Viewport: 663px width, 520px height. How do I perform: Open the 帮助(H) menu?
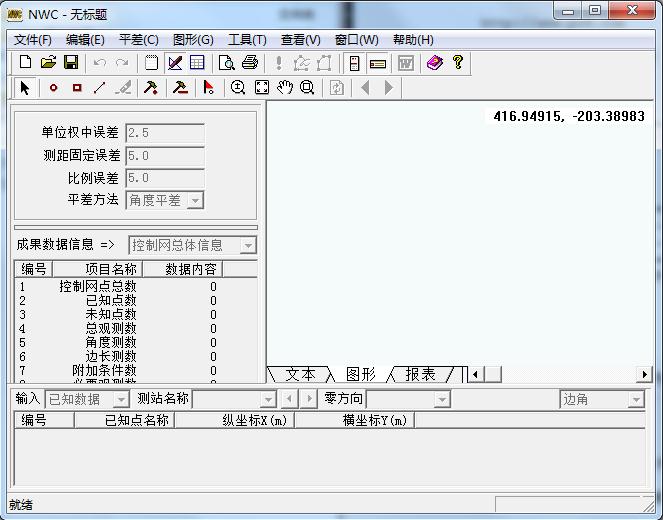pyautogui.click(x=413, y=40)
